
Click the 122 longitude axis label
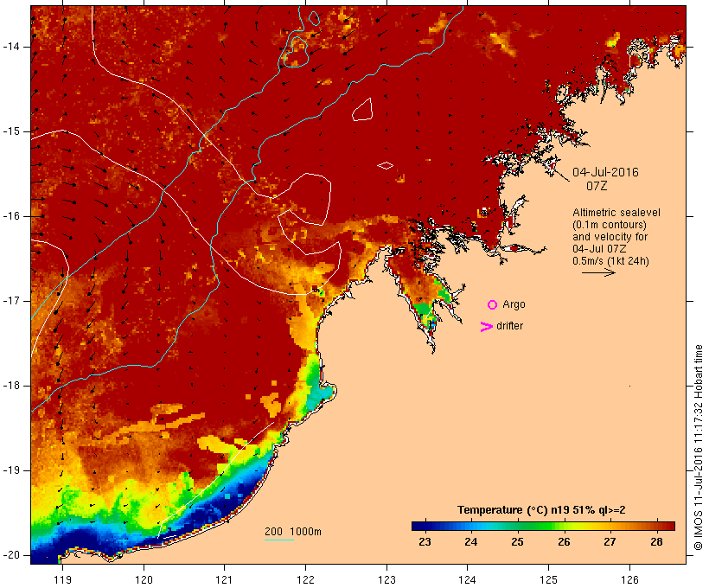306,579
